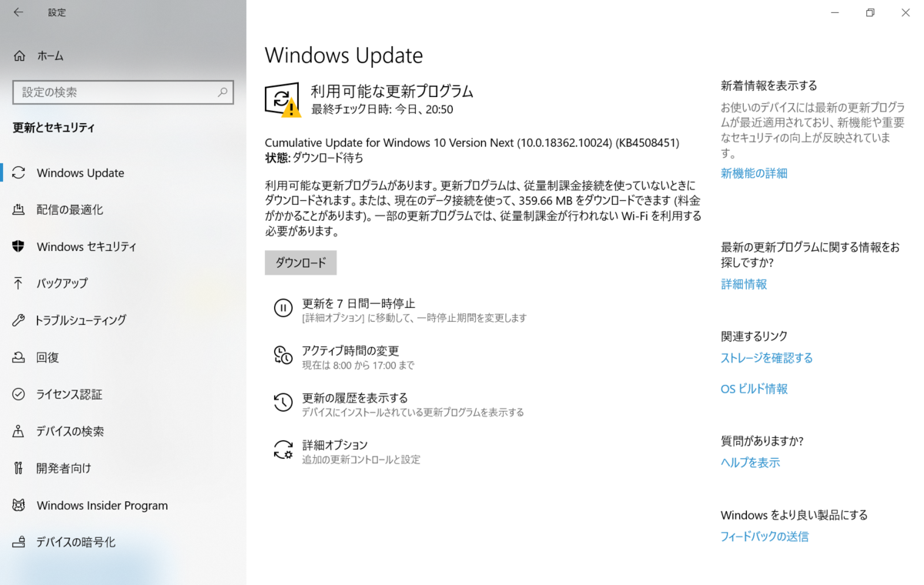The image size is (924, 585).
Task: Click the advanced options gear icon
Action: (x=283, y=450)
